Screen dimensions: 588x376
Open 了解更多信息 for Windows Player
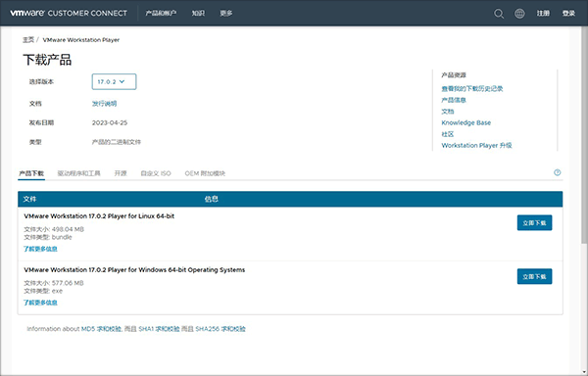click(40, 303)
